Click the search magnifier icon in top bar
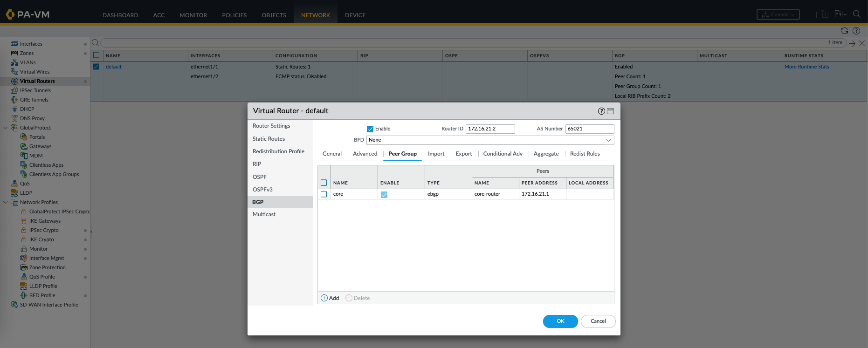Screen dimensions: 868x348 857,14
